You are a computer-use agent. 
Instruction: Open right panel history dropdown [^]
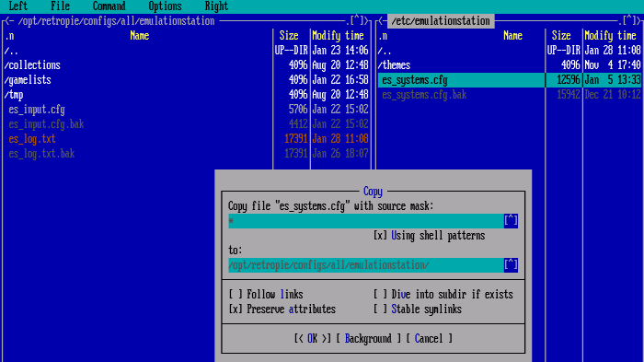[629, 20]
